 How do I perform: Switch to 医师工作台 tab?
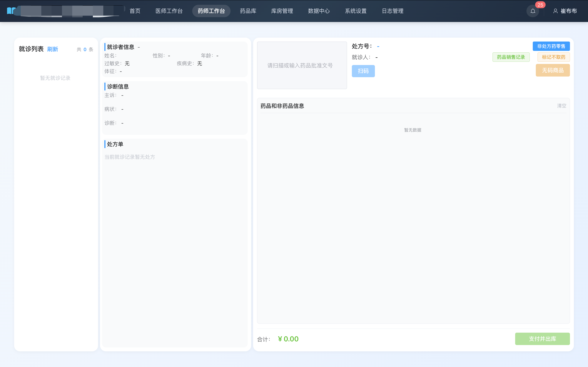169,11
